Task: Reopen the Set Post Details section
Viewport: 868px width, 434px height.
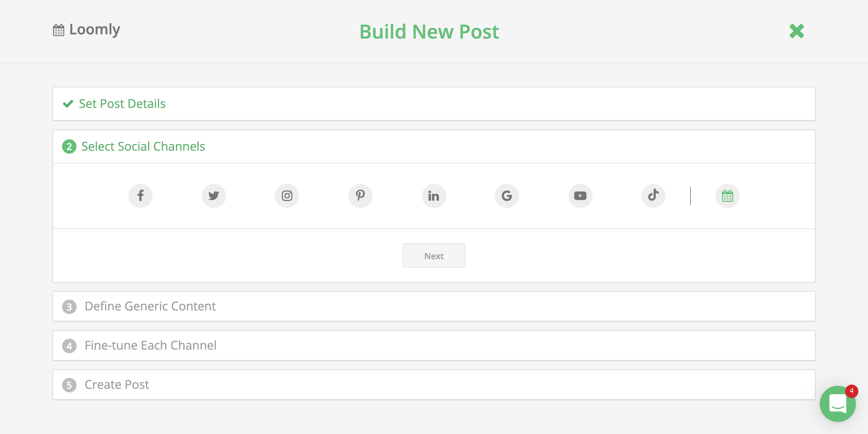Action: point(122,104)
